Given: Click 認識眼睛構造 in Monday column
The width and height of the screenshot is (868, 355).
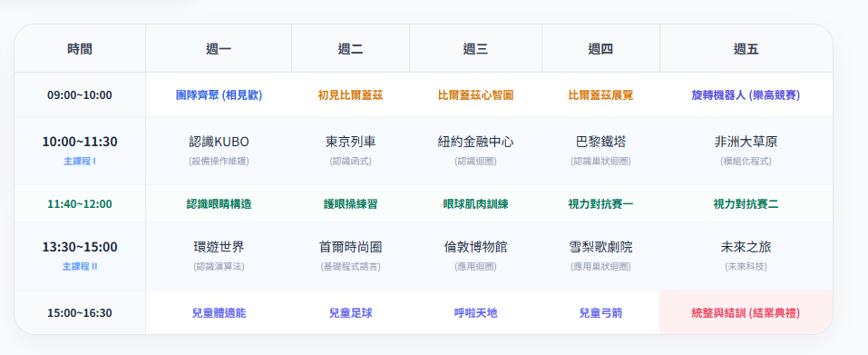Looking at the screenshot, I should pyautogui.click(x=219, y=203).
